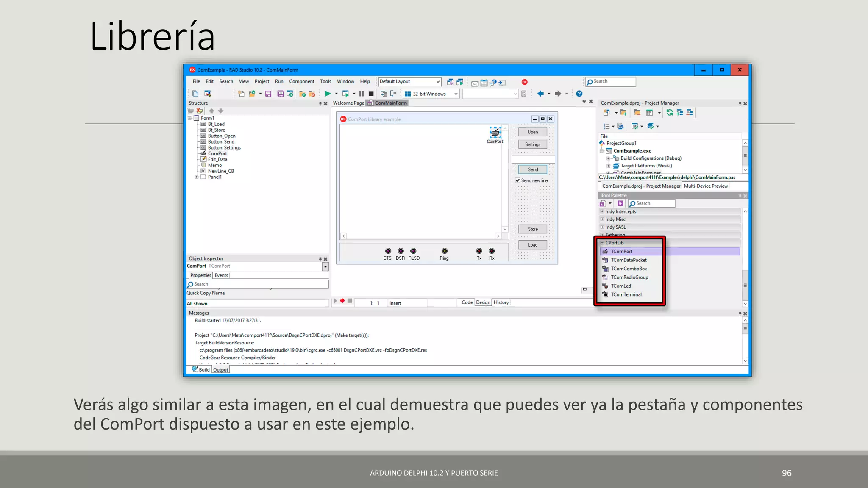
Task: Click the Send button on the form
Action: tap(533, 169)
